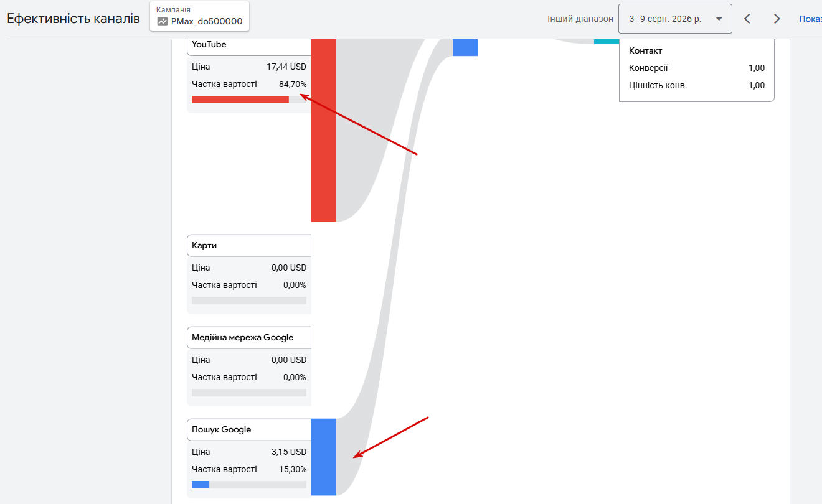Select the Пошук Google channel node
Screen dimensions: 822x504
pyautogui.click(x=249, y=429)
